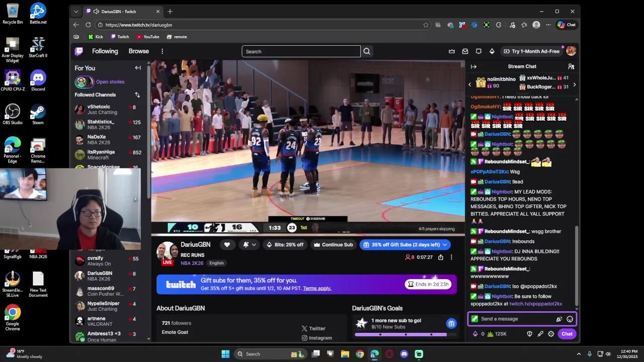Viewport: 644px width, 362px height.
Task: Open the remote bookmark folder
Action: [x=177, y=37]
